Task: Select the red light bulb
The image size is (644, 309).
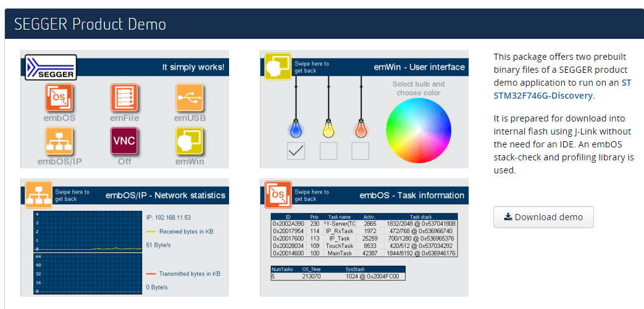Action: 361,128
